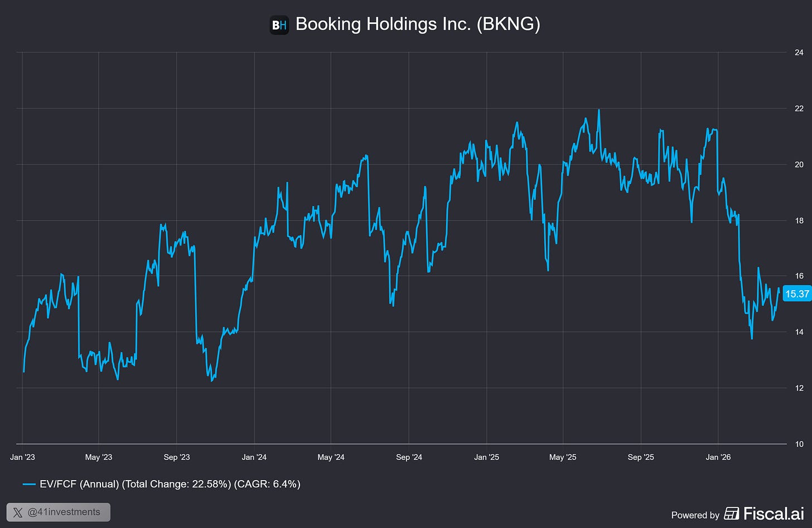Click the 18 y-axis value
Viewport: 812px width, 528px height.
click(799, 220)
